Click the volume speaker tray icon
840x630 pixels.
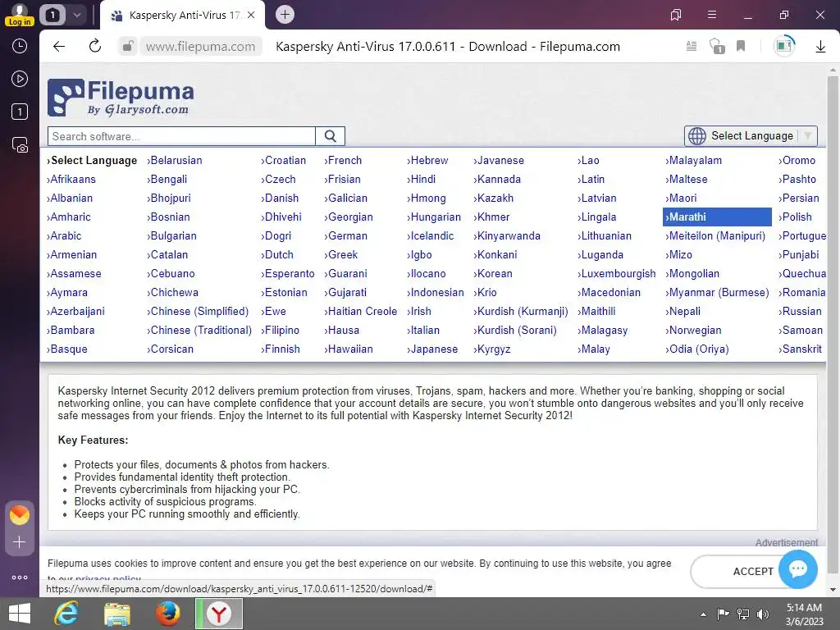(x=762, y=614)
